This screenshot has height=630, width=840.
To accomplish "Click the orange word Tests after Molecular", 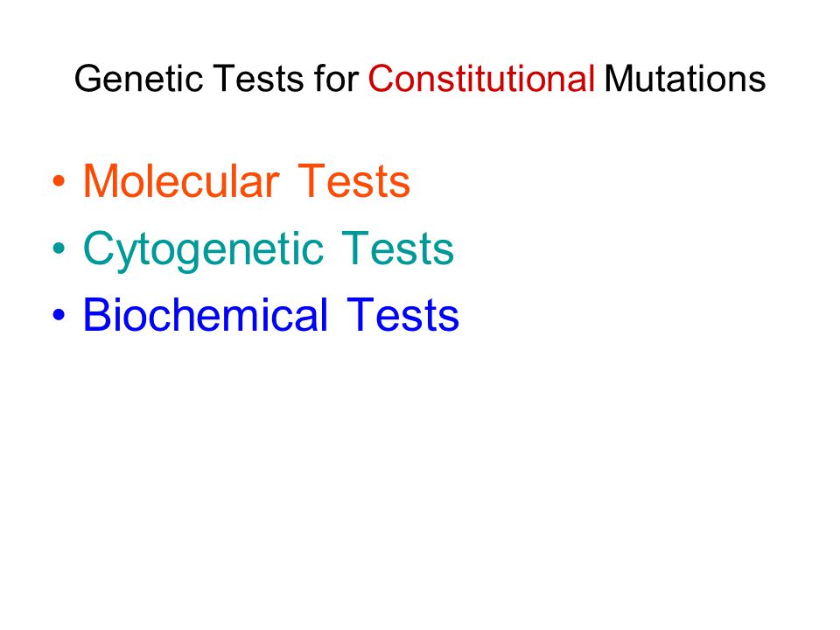I will 353,181.
